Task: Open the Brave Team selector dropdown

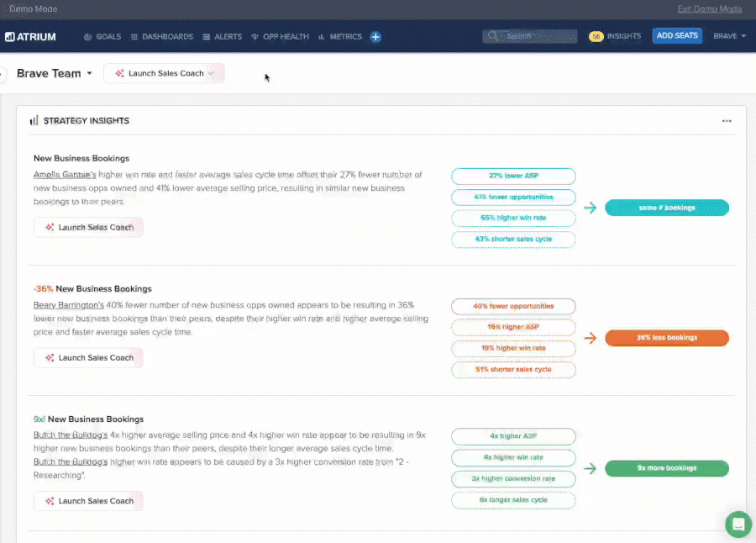Action: click(x=54, y=73)
